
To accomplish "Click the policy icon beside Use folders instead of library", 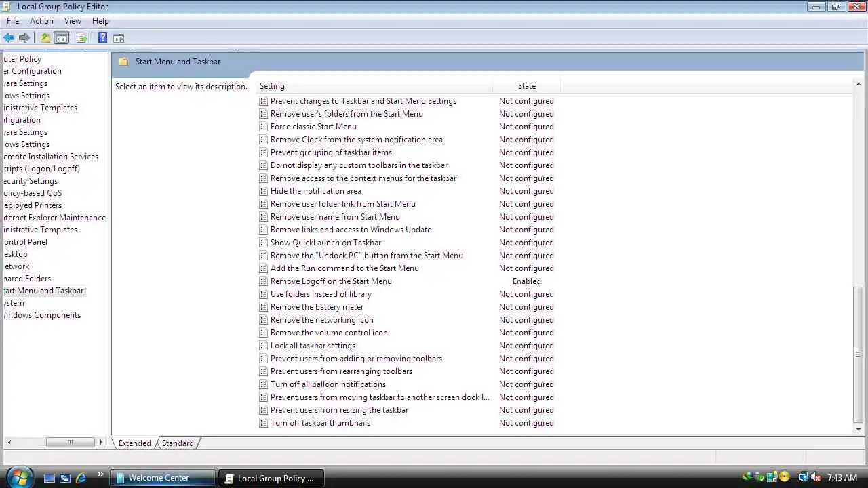I will [264, 294].
